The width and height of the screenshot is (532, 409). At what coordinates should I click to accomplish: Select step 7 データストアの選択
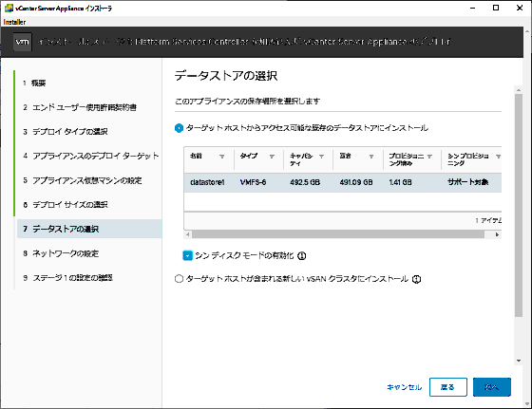pos(89,229)
